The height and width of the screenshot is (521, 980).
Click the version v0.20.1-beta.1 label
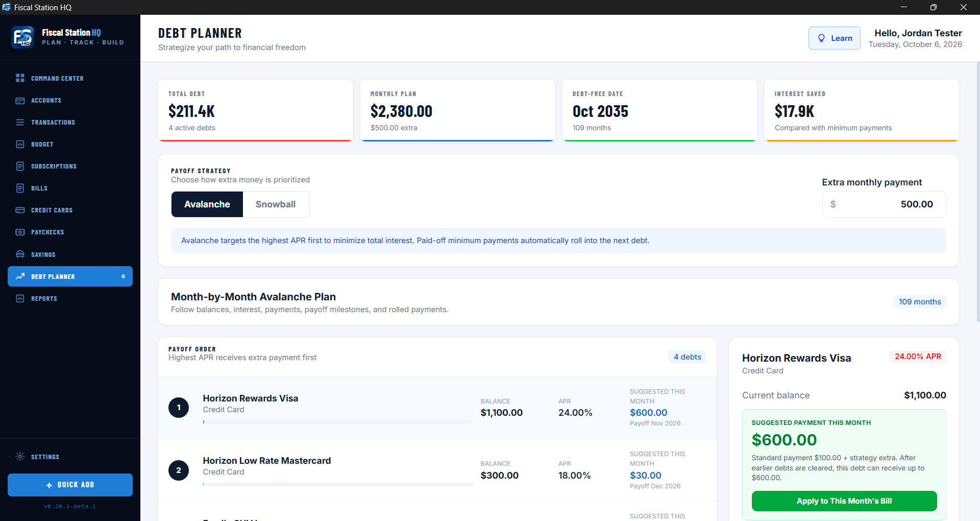point(70,507)
